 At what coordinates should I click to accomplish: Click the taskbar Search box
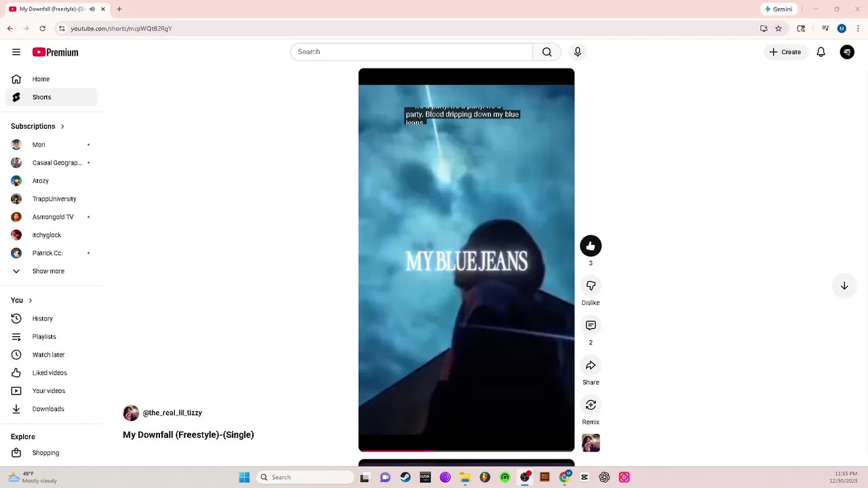point(307,477)
